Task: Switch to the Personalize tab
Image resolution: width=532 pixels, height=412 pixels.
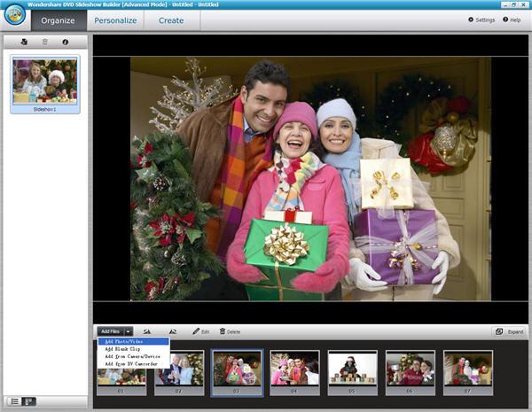Action: point(115,20)
